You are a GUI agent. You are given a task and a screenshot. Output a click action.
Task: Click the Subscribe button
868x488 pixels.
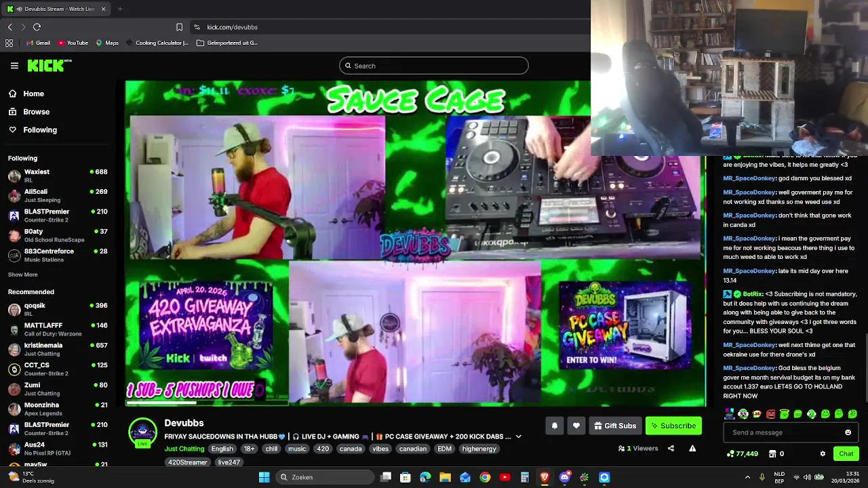(x=673, y=426)
